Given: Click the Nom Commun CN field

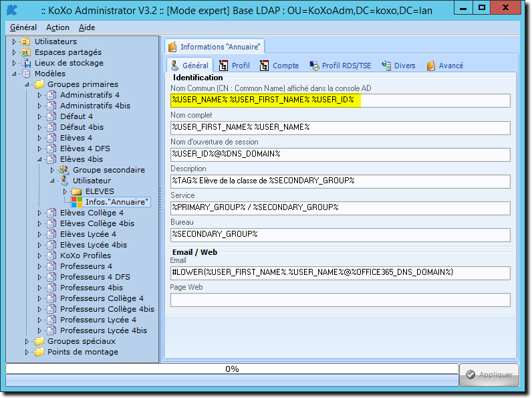Looking at the screenshot, I should 340,100.
